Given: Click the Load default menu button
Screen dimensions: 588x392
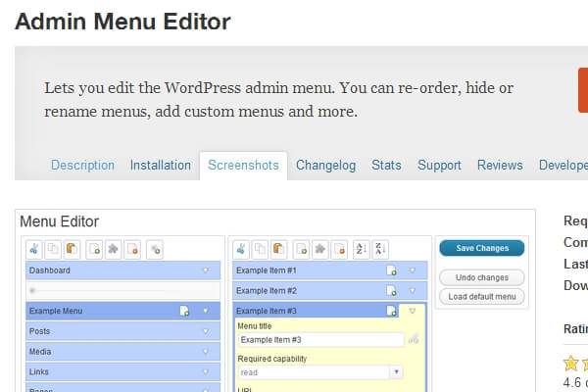Looking at the screenshot, I should pos(481,297).
